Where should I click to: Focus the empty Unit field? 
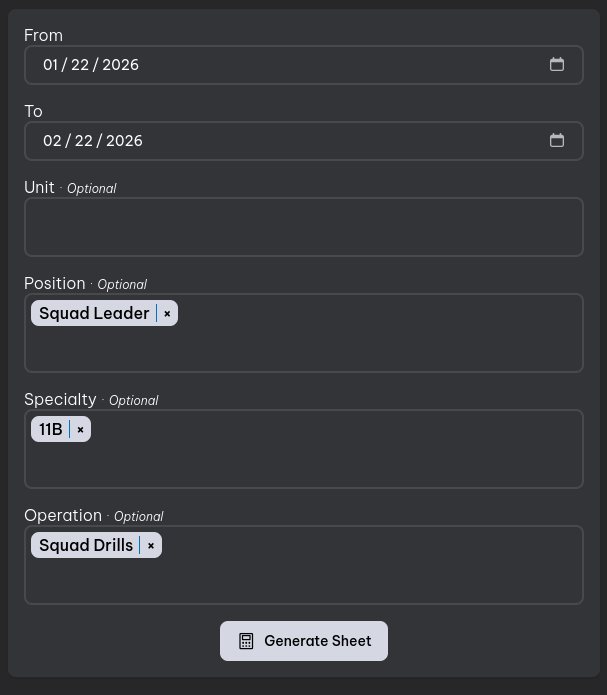(303, 227)
